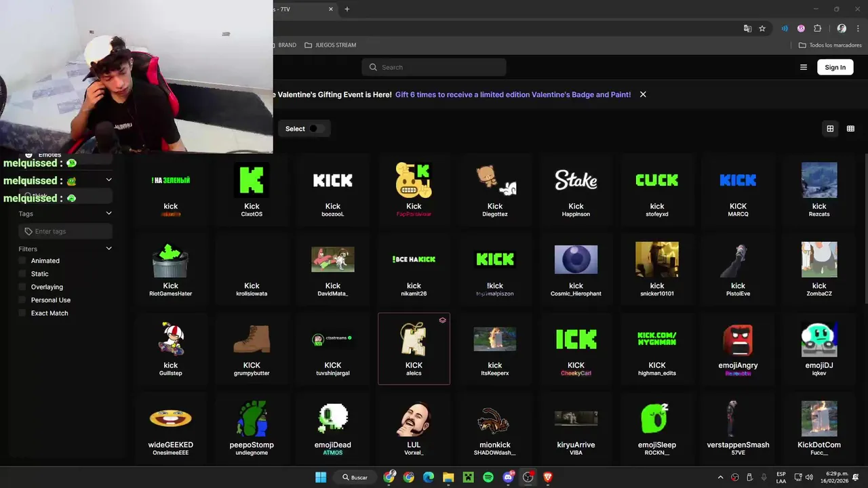This screenshot has width=868, height=488.
Task: Click the Sign In button
Action: 835,67
